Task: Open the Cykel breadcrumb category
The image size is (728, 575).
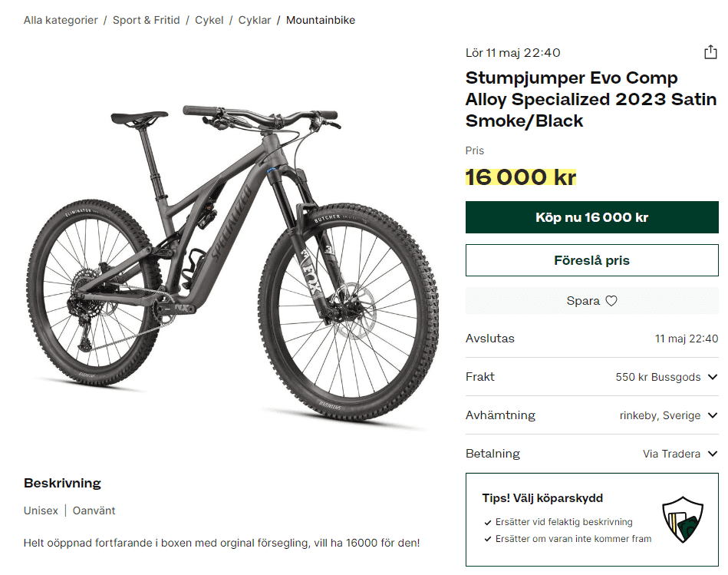Action: (x=209, y=20)
